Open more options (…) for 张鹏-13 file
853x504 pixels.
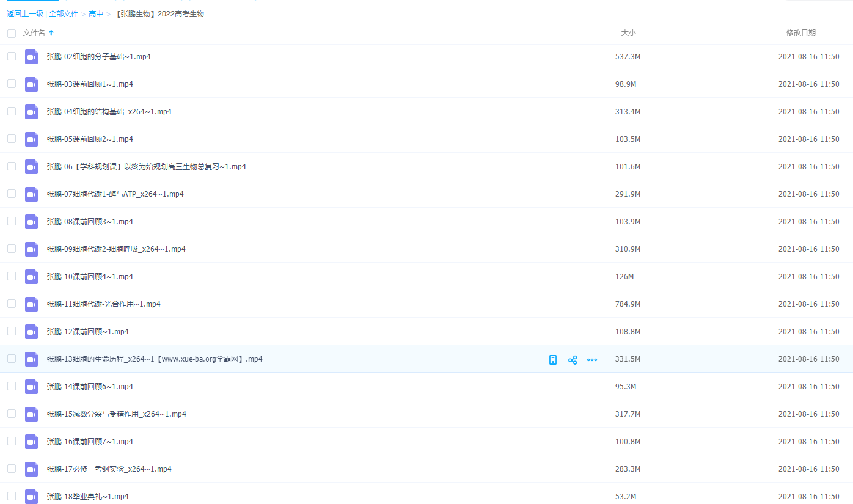pyautogui.click(x=591, y=360)
